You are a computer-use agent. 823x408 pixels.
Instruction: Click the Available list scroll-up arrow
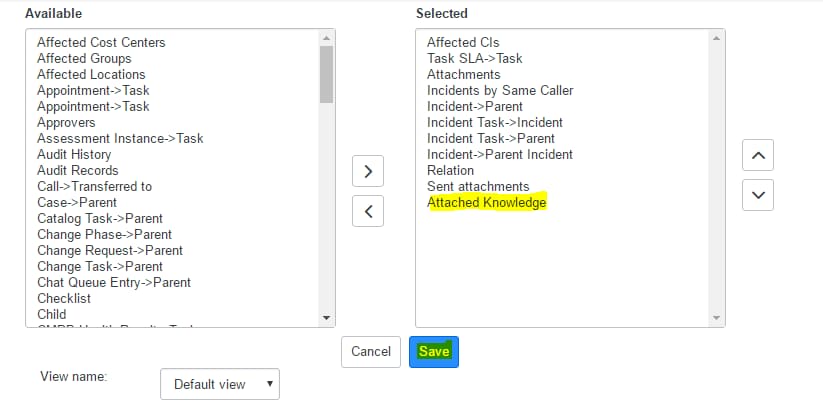click(326, 38)
